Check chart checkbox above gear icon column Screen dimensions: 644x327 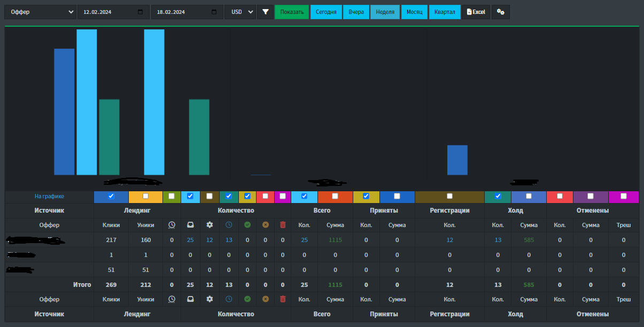(x=210, y=196)
